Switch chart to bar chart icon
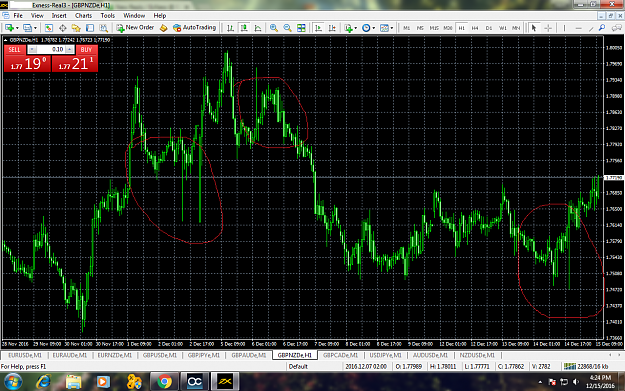This screenshot has width=625, height=391. [x=230, y=28]
